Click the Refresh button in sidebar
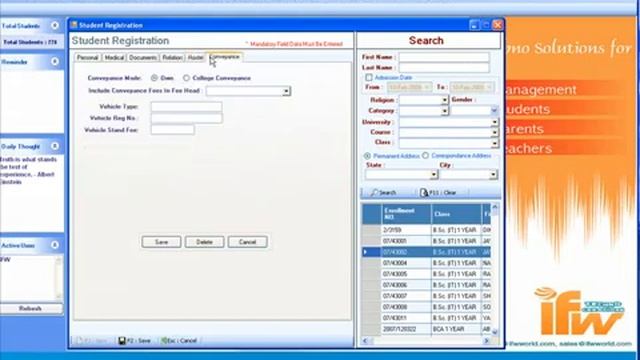 pyautogui.click(x=31, y=309)
